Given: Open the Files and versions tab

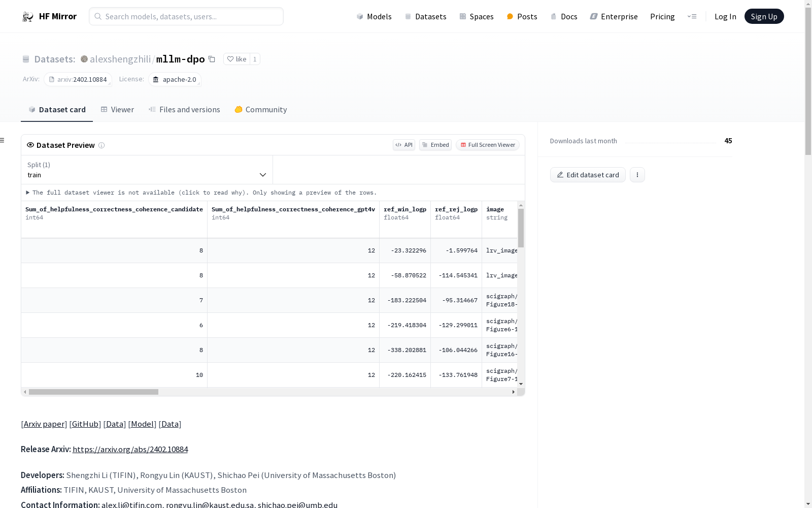Looking at the screenshot, I should point(184,110).
